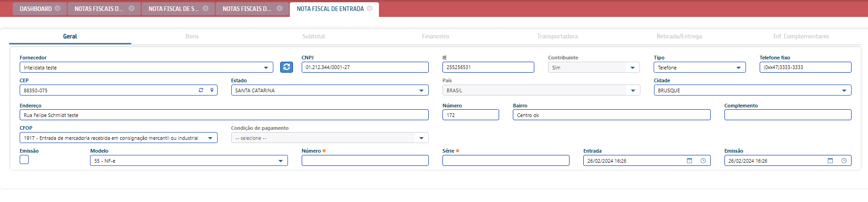
Task: Open the Entrada calendar picker icon
Action: click(x=690, y=161)
